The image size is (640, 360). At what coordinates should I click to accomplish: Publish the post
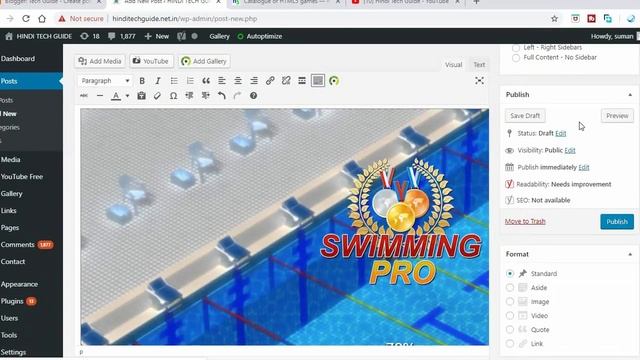click(617, 222)
